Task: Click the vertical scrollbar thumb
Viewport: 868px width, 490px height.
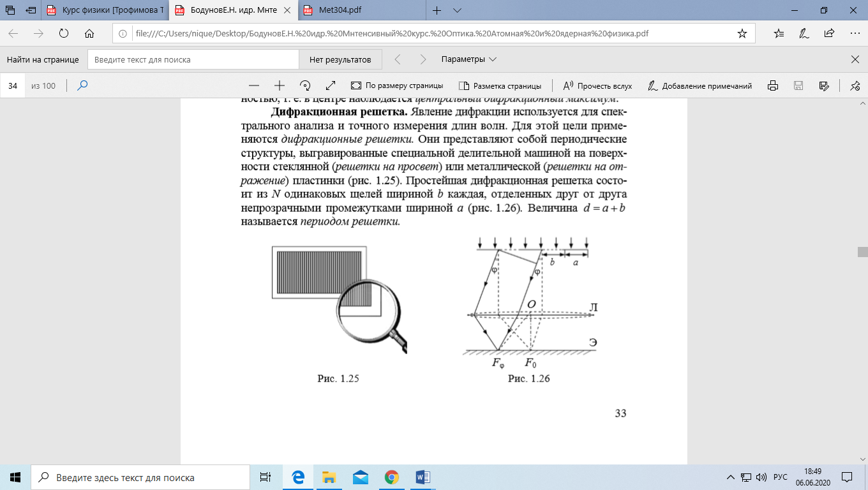Action: pyautogui.click(x=862, y=251)
